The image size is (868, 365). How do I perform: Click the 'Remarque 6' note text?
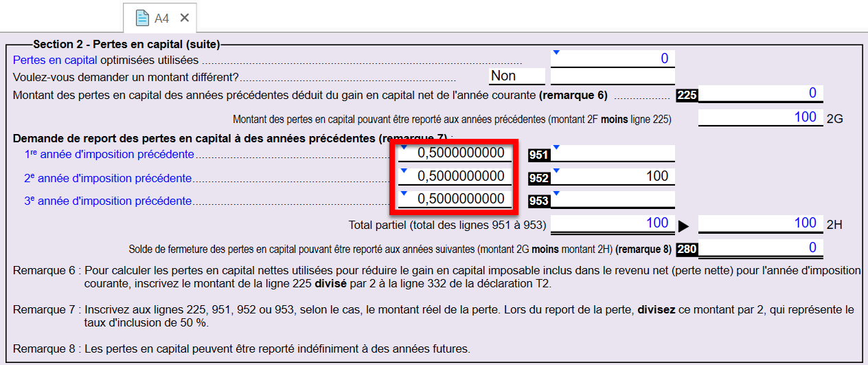coord(437,277)
